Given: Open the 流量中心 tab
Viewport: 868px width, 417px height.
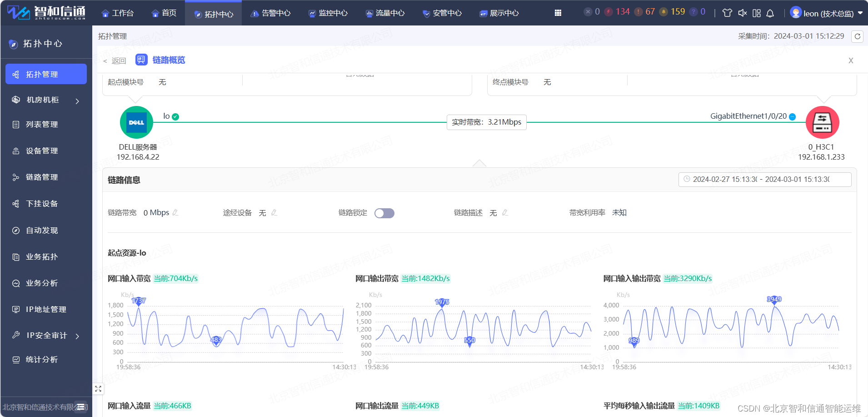Looking at the screenshot, I should coord(385,13).
